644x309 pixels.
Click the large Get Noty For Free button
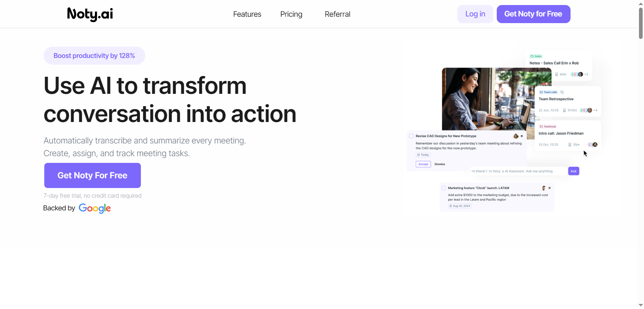(93, 175)
